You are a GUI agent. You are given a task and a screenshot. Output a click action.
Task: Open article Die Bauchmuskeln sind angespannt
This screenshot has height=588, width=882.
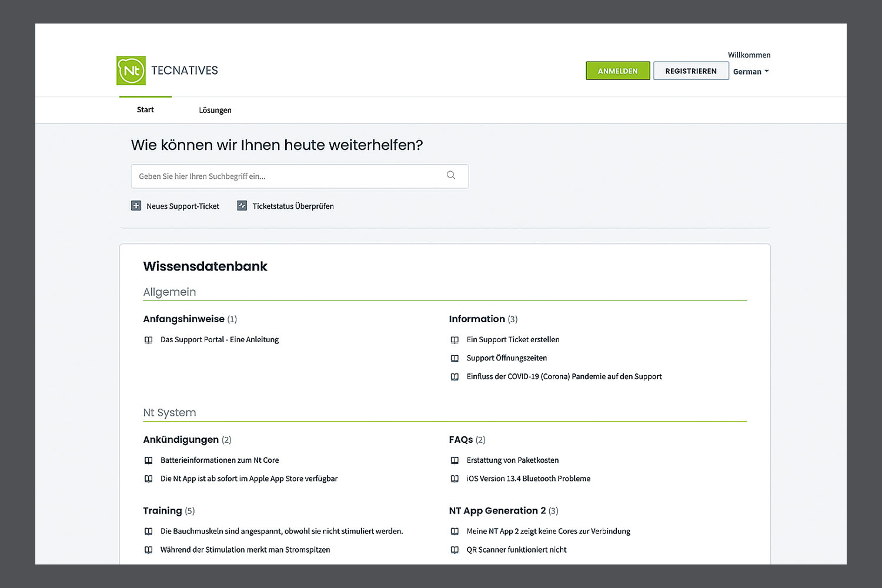pyautogui.click(x=282, y=532)
